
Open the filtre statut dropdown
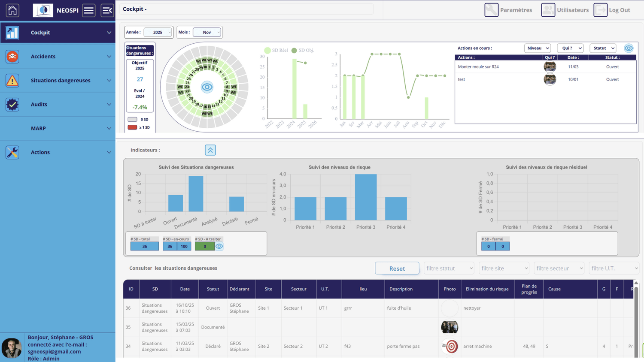pos(449,268)
